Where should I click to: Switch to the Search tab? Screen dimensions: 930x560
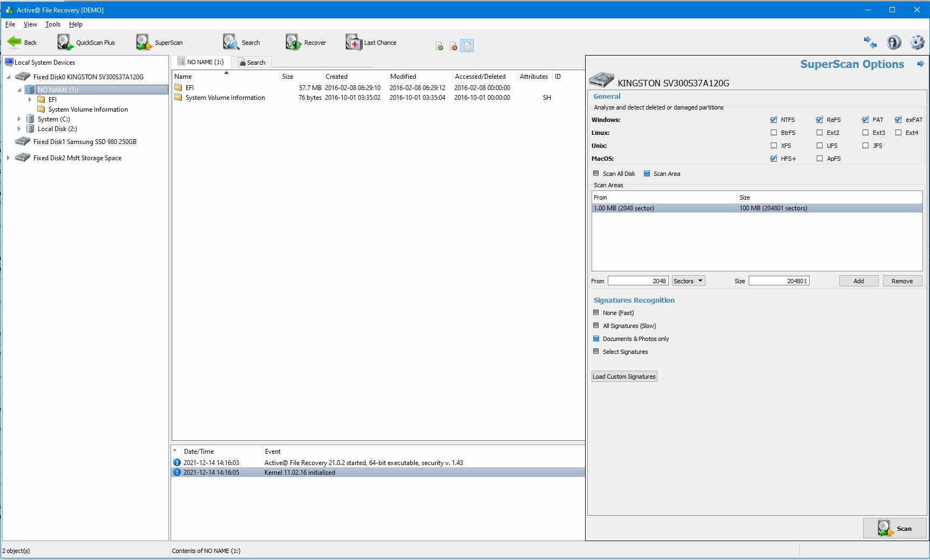252,63
